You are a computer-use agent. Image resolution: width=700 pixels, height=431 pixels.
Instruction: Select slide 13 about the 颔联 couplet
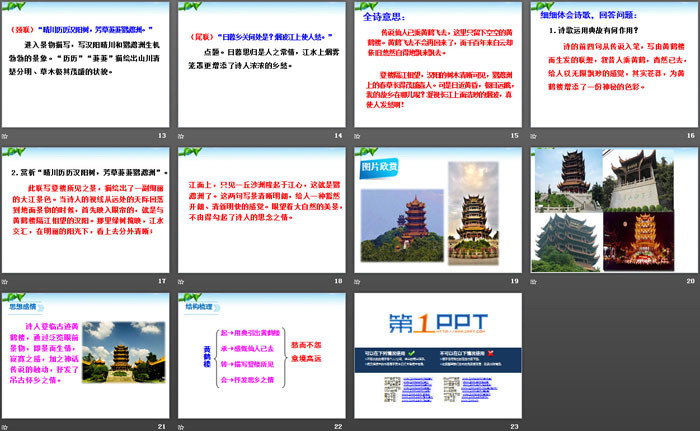[x=86, y=64]
